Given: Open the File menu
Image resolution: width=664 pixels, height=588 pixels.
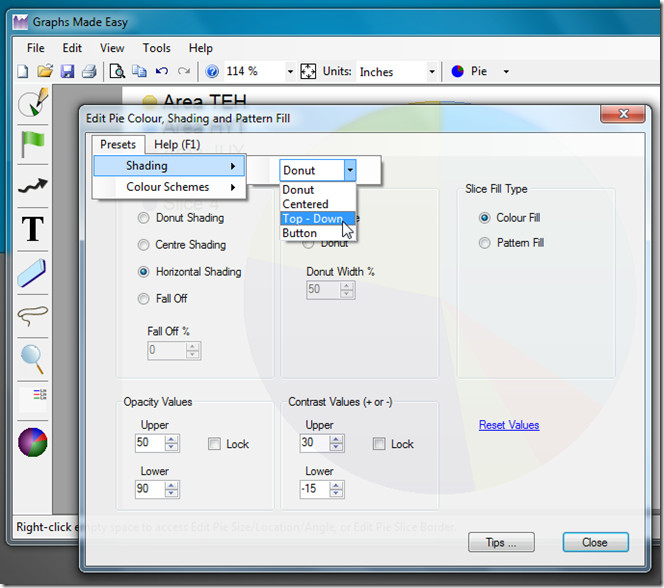Looking at the screenshot, I should pyautogui.click(x=36, y=48).
